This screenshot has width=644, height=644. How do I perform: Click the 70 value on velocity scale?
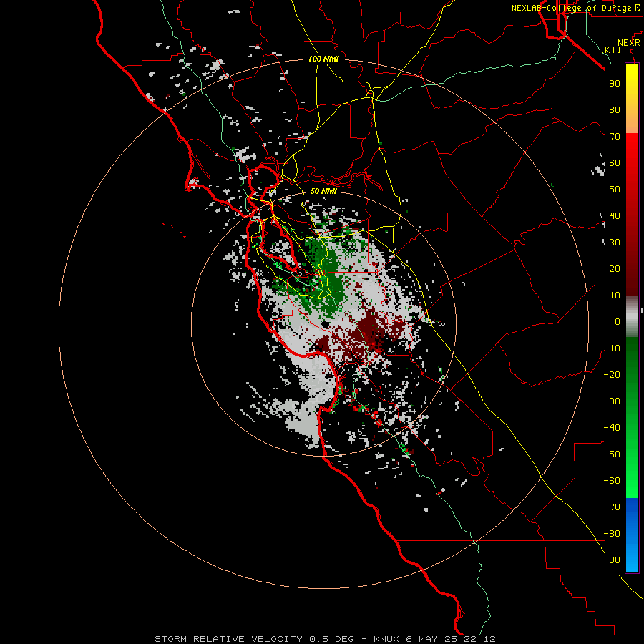pos(615,137)
